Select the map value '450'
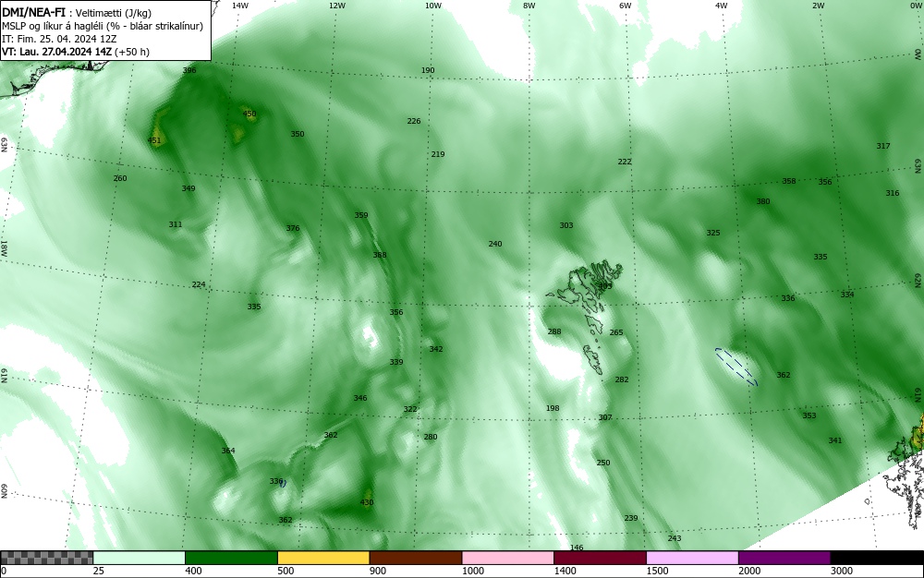 [249, 114]
